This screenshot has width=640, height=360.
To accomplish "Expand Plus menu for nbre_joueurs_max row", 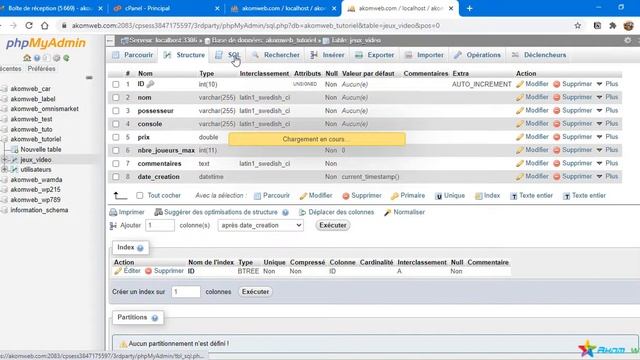I will point(607,150).
